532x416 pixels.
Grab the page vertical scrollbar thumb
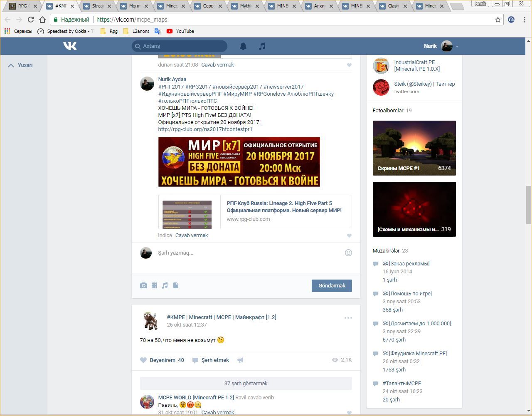point(529,205)
